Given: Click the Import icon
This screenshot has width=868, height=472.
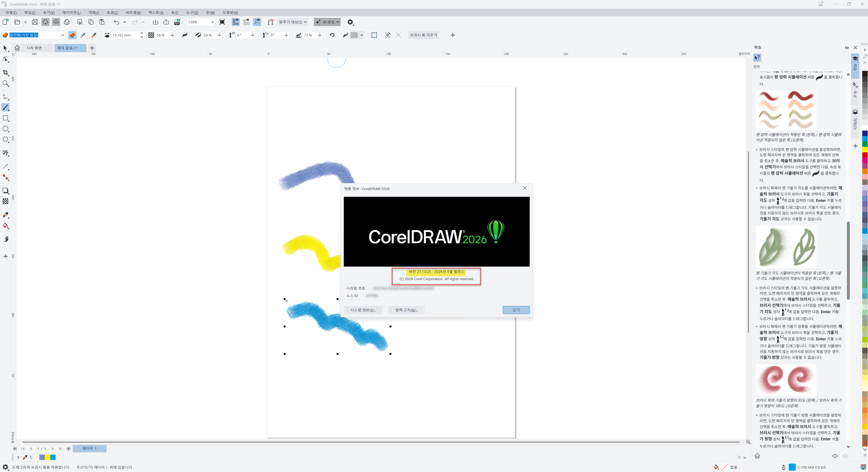Looking at the screenshot, I should 155,22.
